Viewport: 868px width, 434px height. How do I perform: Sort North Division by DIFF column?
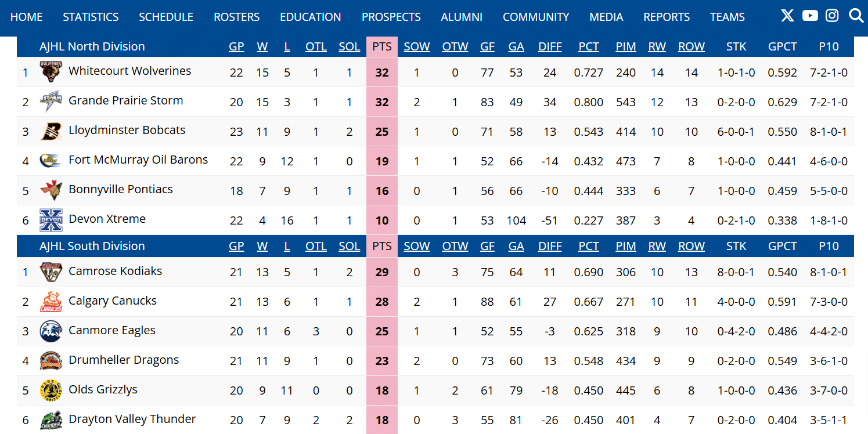tap(550, 46)
